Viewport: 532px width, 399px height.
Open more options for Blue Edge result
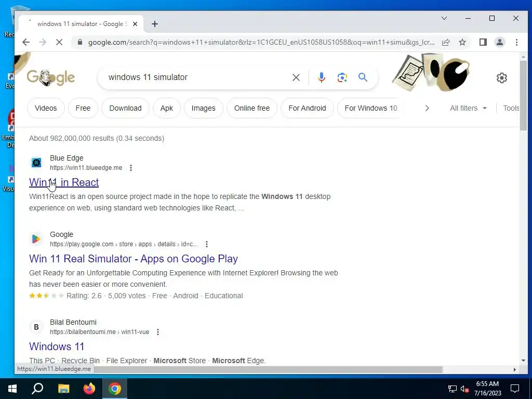130,168
